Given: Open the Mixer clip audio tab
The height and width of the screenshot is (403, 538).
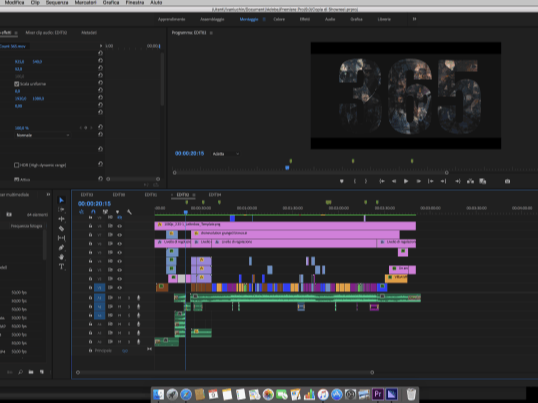Looking at the screenshot, I should (x=46, y=33).
